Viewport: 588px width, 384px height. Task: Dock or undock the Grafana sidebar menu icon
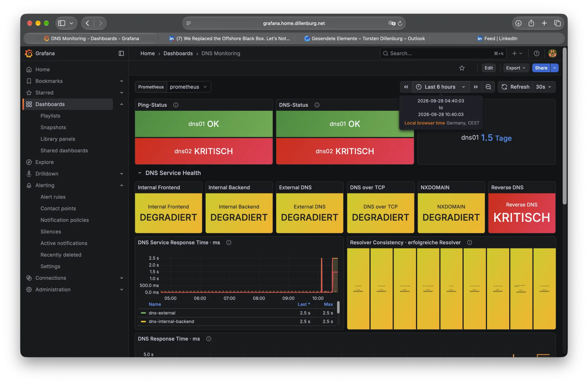click(121, 53)
